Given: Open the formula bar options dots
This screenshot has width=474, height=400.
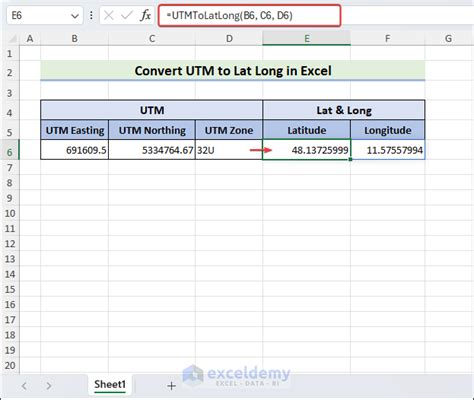Looking at the screenshot, I should [91, 15].
